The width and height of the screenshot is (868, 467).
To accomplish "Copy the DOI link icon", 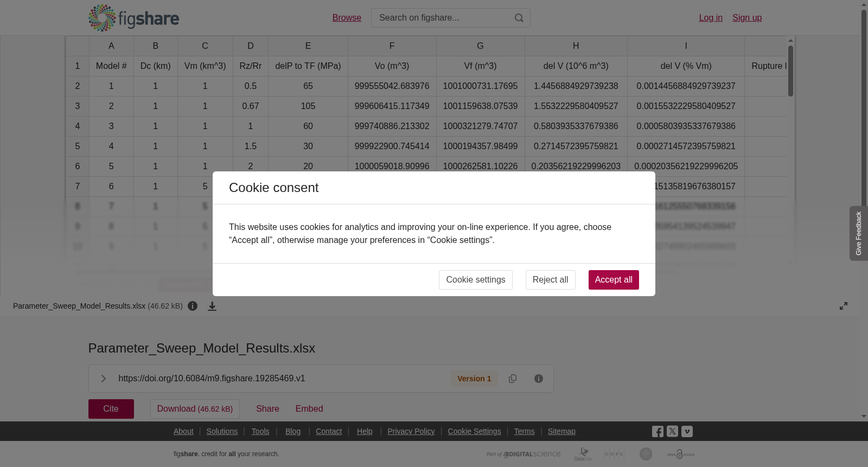I will (513, 379).
